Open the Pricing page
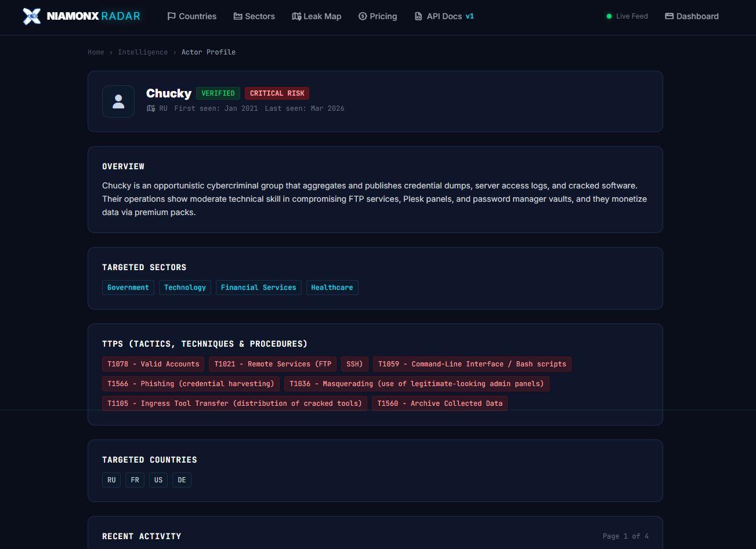Screen dimensions: 756x549 pos(378,16)
